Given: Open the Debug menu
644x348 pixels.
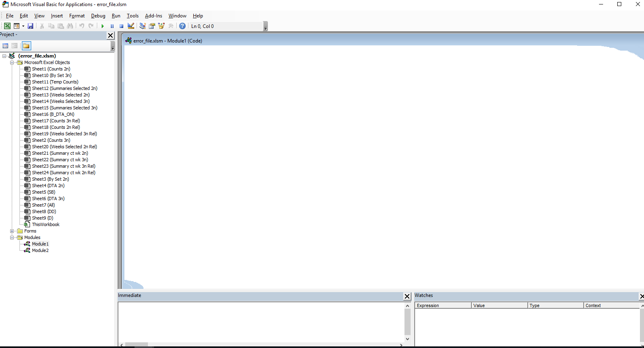Looking at the screenshot, I should point(98,16).
